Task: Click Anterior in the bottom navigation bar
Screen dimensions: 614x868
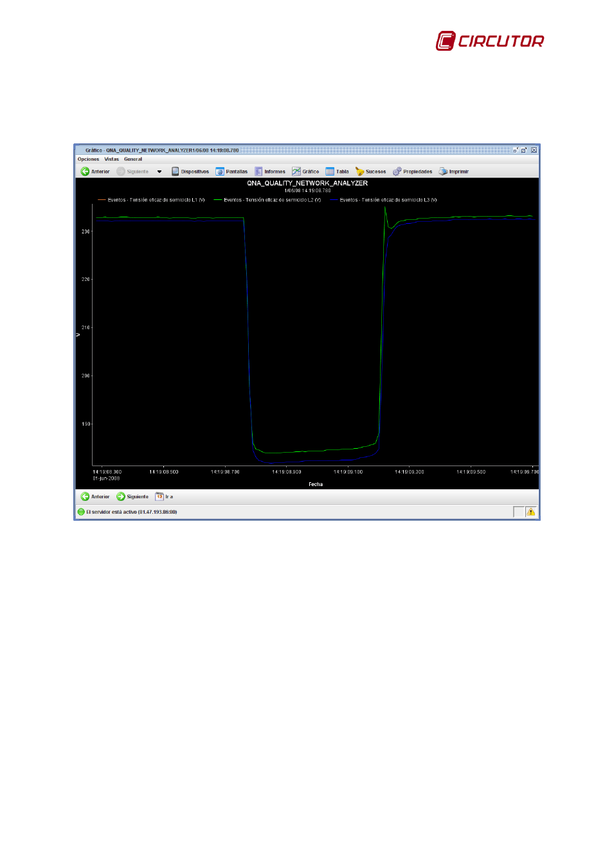Action: (x=95, y=496)
